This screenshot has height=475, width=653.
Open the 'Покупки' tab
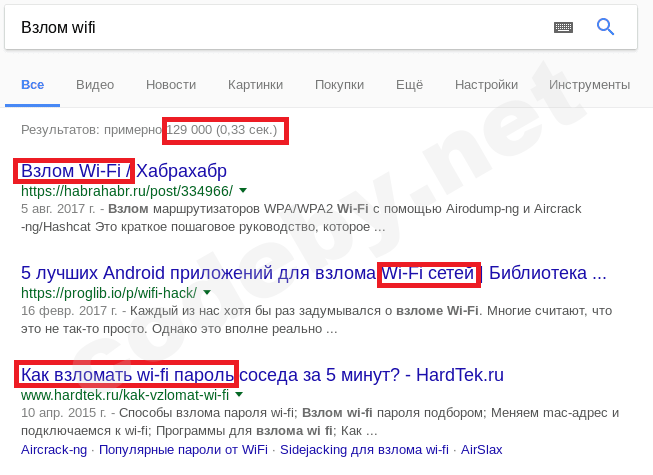(339, 85)
